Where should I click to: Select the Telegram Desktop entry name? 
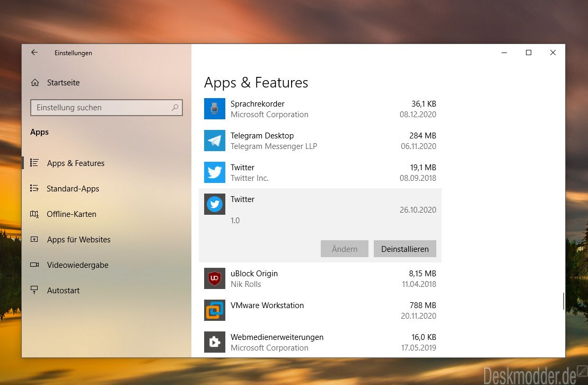[262, 136]
